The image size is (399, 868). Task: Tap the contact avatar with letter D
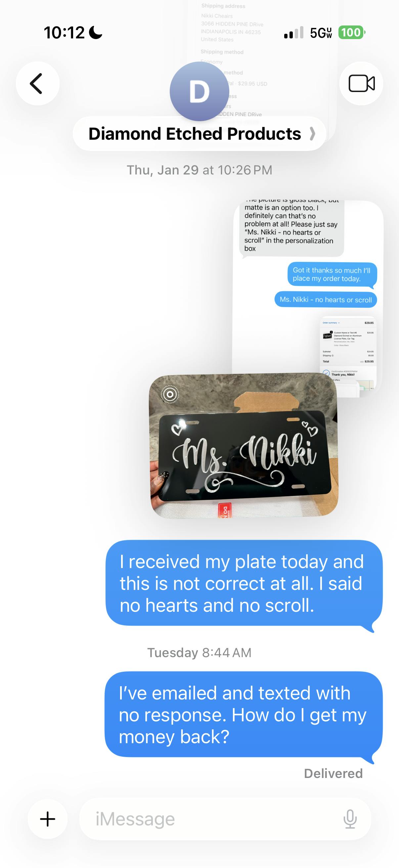pos(199,91)
